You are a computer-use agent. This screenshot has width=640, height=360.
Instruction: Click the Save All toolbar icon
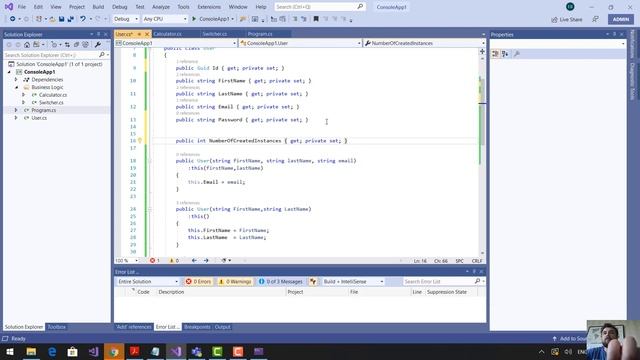tap(70, 19)
